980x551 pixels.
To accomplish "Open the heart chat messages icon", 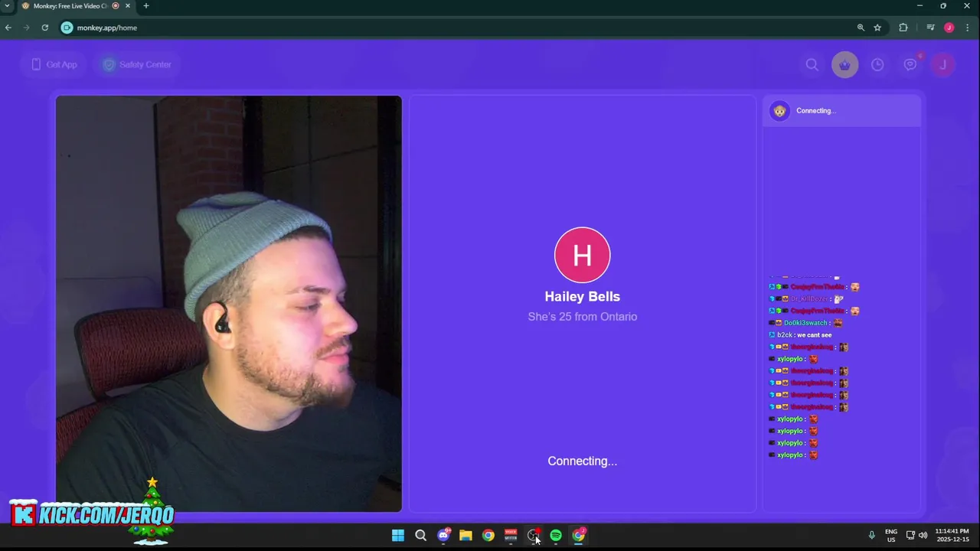I will pos(910,65).
